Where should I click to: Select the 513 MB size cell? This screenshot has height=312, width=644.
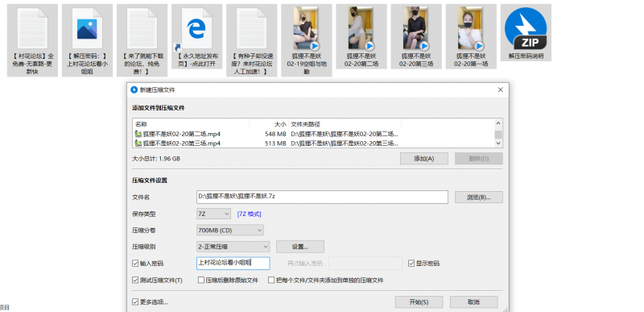point(275,143)
